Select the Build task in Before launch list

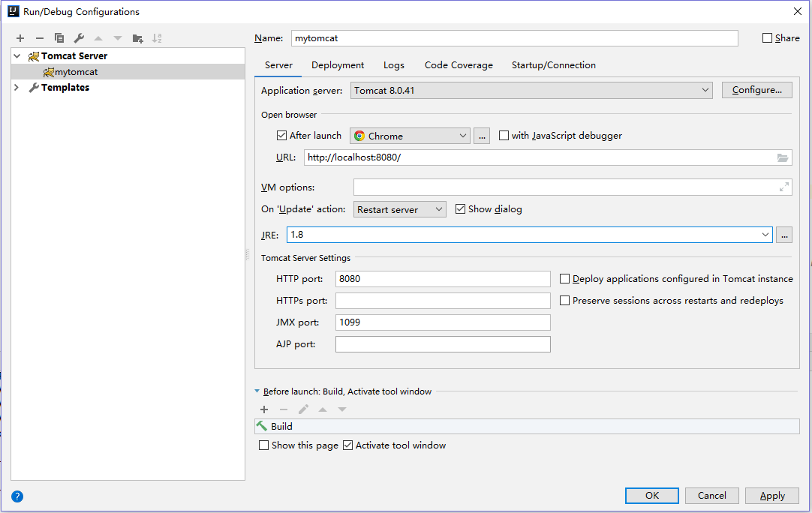[x=527, y=427]
